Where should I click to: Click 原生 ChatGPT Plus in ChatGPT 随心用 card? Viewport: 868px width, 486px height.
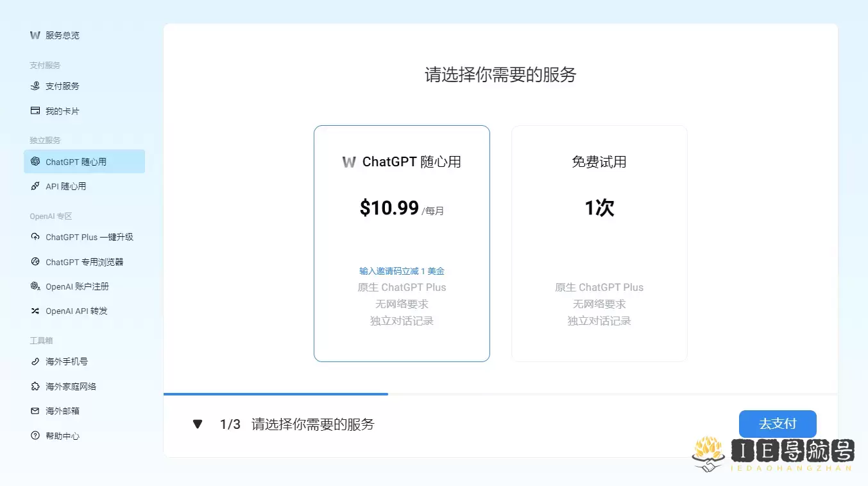pos(402,288)
